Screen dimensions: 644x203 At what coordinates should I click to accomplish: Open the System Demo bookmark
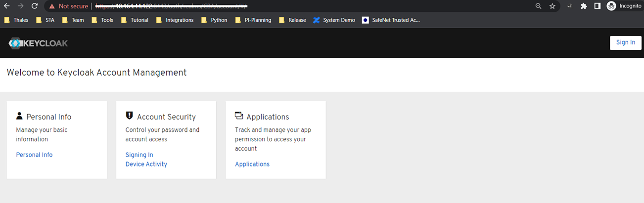[x=334, y=20]
